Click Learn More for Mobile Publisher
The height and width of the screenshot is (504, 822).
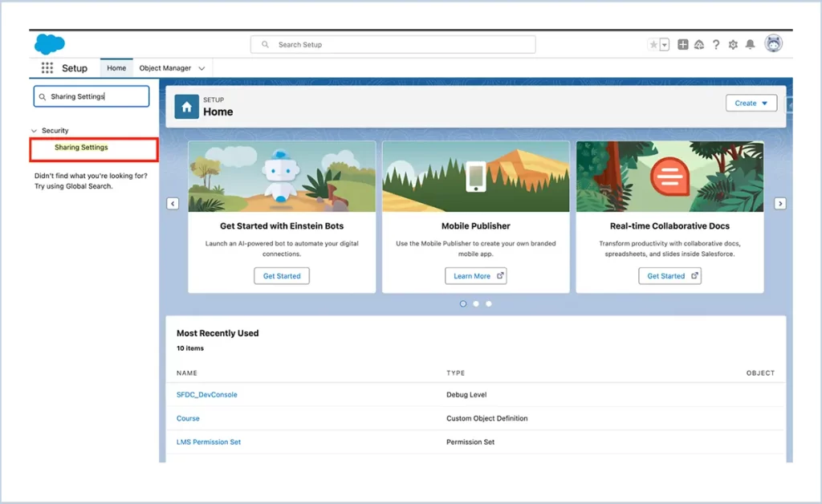[475, 276]
